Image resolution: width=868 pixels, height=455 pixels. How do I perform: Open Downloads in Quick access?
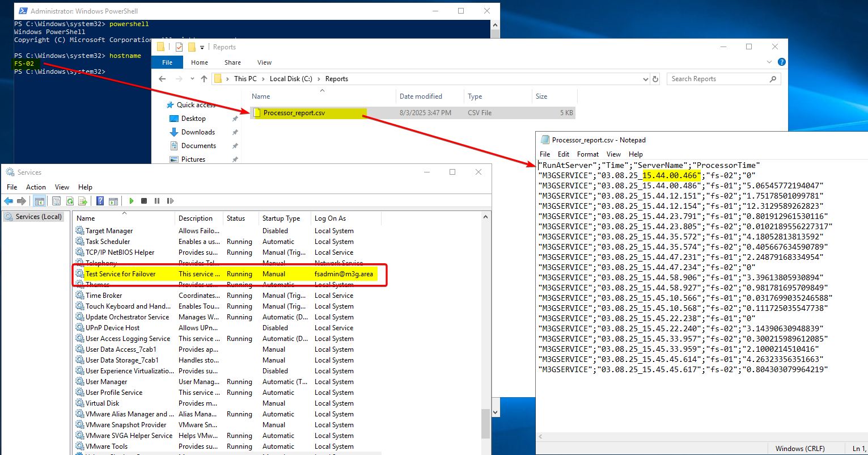(198, 132)
